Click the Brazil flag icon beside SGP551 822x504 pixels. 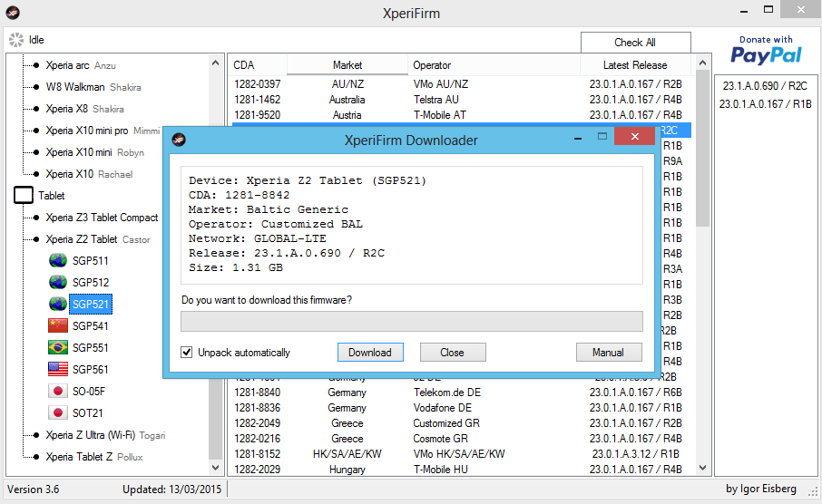58,347
